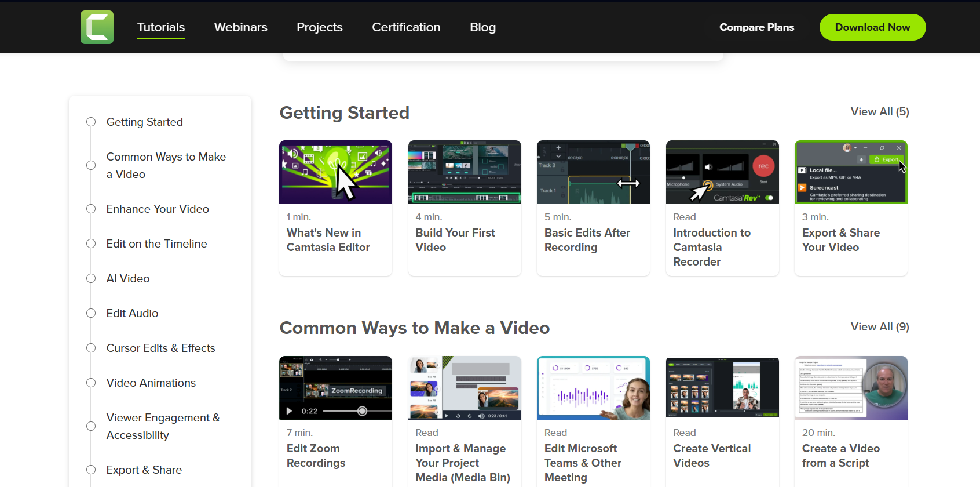Open the Basic Edits After Recording thumbnail
Viewport: 980px width, 487px height.
pos(593,172)
